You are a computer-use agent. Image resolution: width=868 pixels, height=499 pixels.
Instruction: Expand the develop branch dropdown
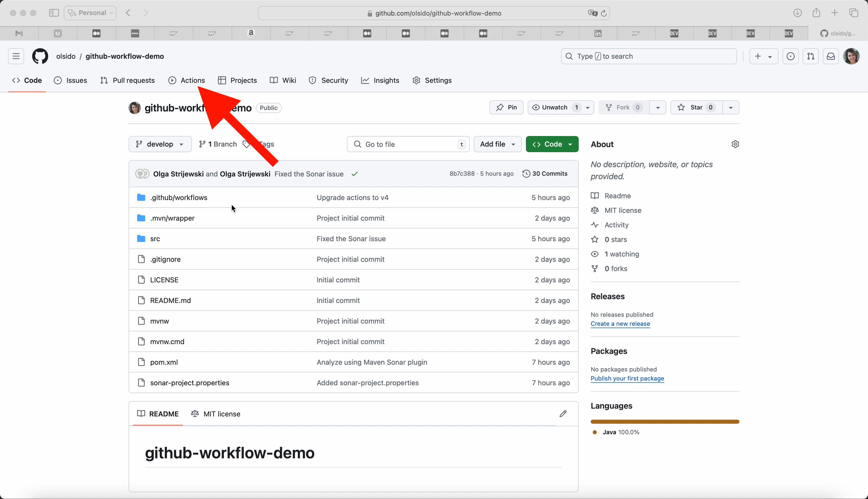pos(160,144)
